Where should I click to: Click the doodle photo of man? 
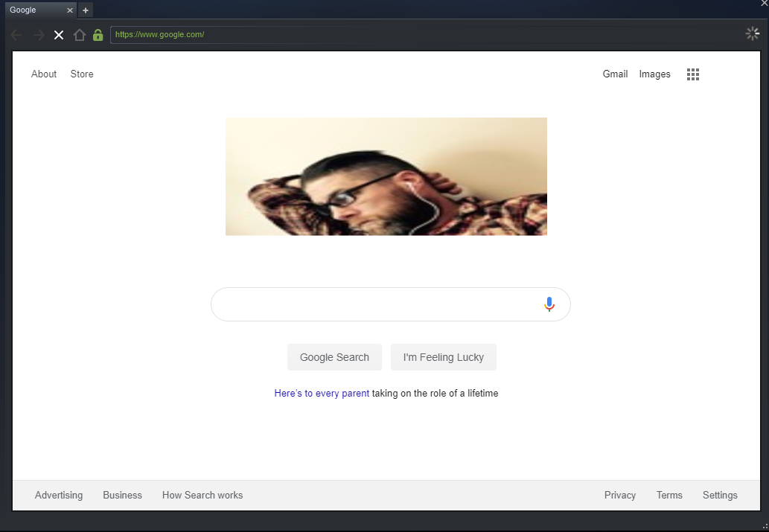click(386, 176)
